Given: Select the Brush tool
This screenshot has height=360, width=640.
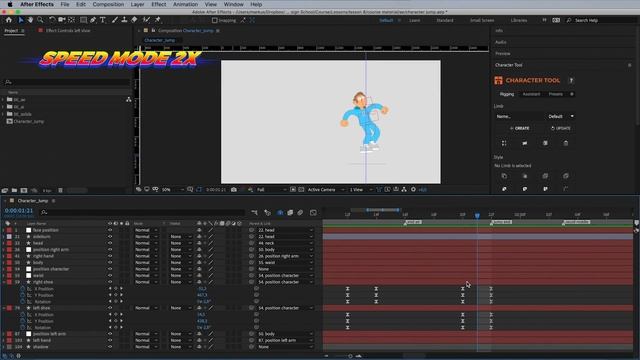Looking at the screenshot, I should (115, 20).
